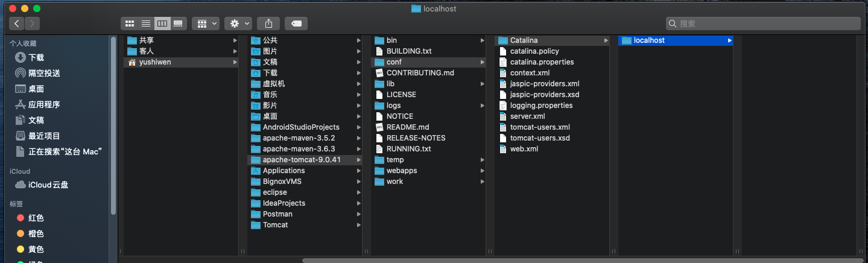Open the group-by arrangement dropdown
The width and height of the screenshot is (868, 263).
205,24
